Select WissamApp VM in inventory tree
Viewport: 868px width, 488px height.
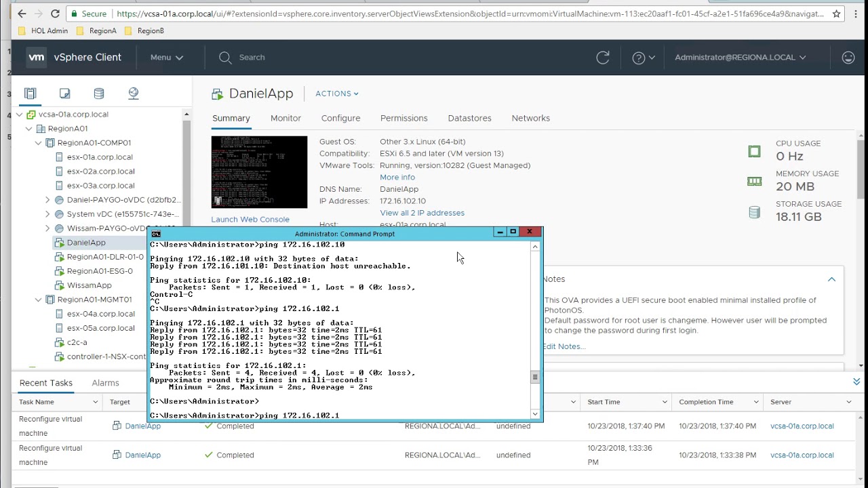point(89,285)
